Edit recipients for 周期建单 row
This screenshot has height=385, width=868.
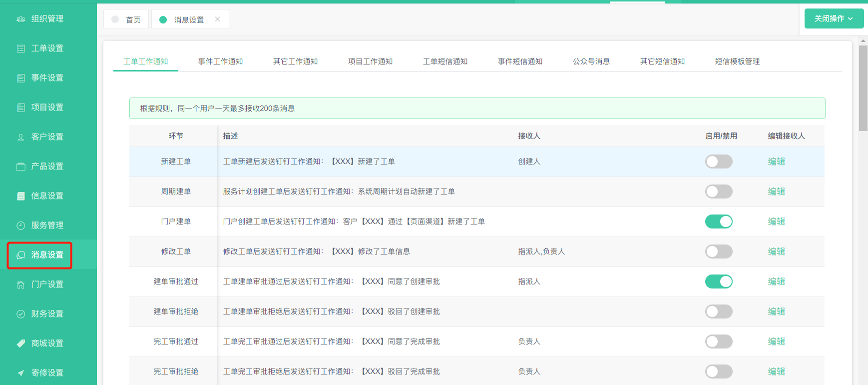pos(777,191)
